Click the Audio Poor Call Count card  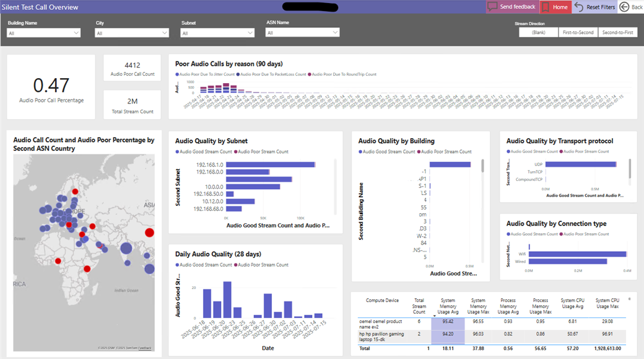[132, 69]
